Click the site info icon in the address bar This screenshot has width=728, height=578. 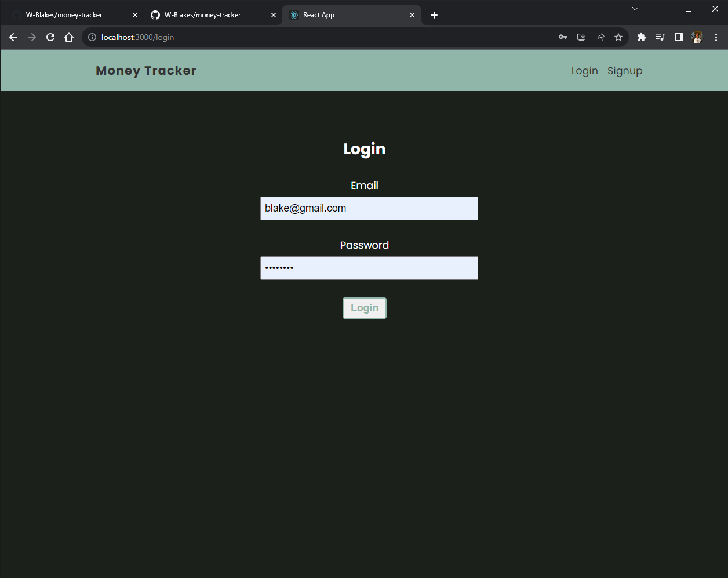pyautogui.click(x=92, y=37)
